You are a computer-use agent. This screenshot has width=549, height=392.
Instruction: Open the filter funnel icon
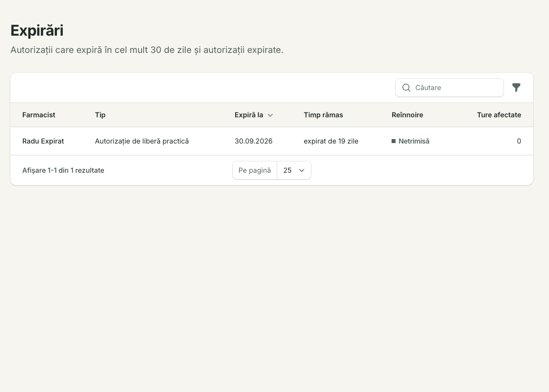pos(516,88)
